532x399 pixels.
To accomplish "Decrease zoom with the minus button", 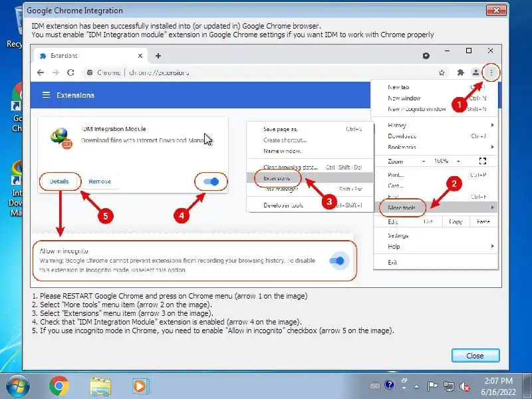I will [424, 161].
